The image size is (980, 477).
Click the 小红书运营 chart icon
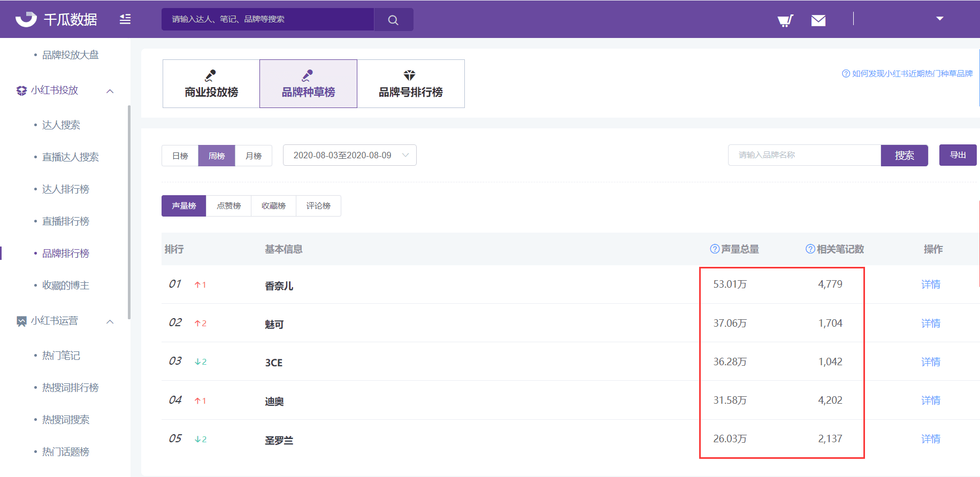(x=21, y=321)
